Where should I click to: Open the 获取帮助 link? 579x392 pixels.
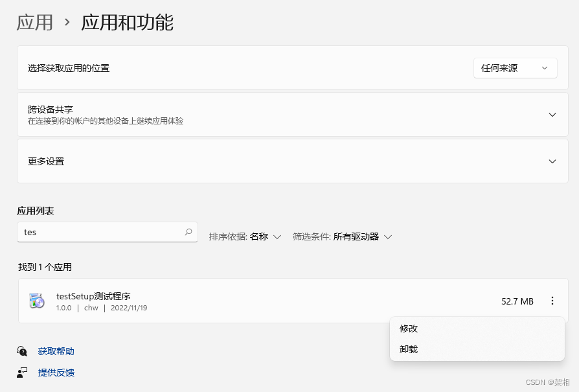(56, 351)
